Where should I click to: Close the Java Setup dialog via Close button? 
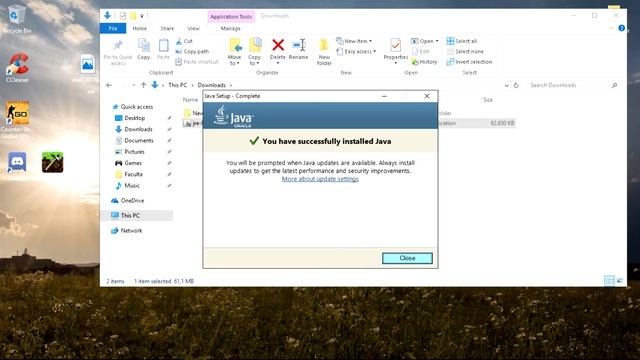pos(407,258)
